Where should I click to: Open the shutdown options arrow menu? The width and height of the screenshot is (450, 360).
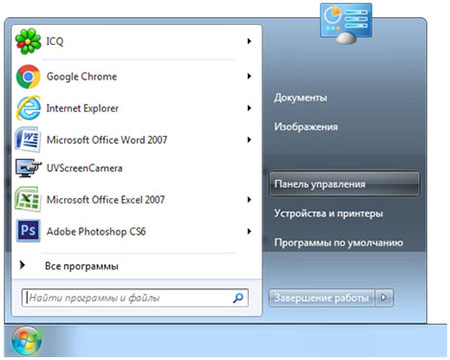[x=384, y=297]
